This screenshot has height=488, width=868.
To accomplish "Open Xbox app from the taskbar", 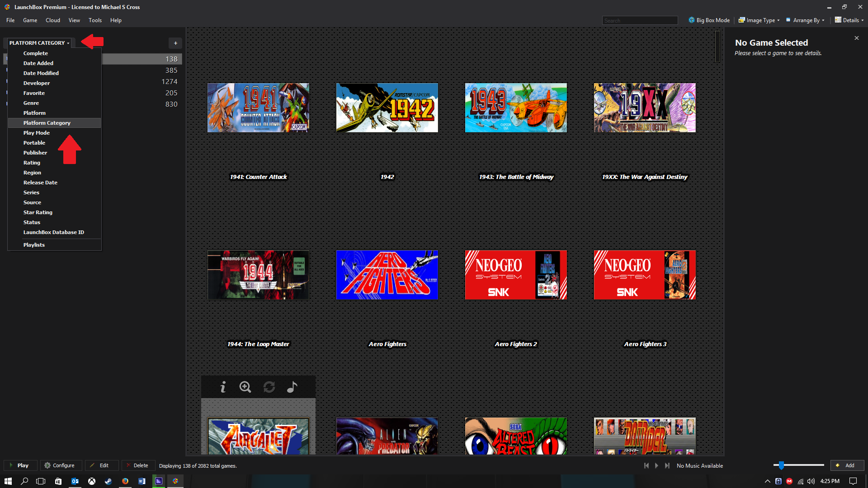I will 92,481.
